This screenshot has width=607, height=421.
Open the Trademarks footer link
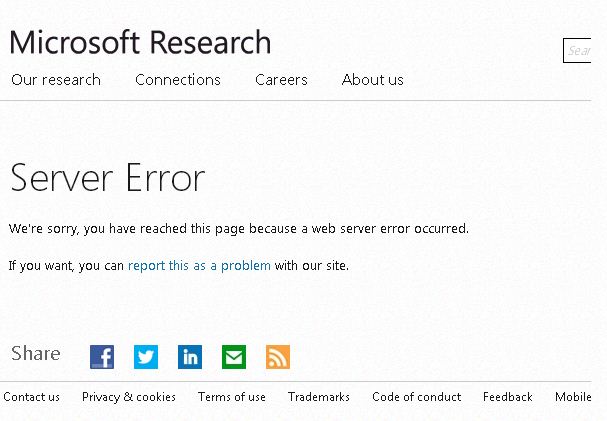319,397
